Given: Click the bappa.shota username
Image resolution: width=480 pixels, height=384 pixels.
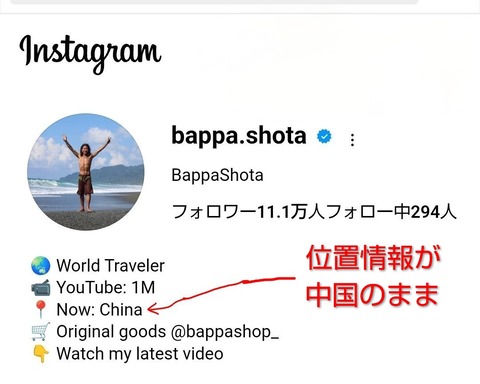Looking at the screenshot, I should 239,136.
